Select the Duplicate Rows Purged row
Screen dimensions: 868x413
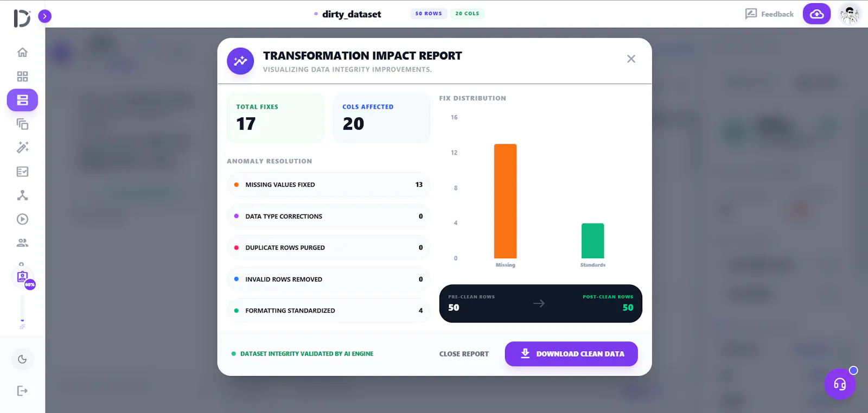click(x=328, y=247)
